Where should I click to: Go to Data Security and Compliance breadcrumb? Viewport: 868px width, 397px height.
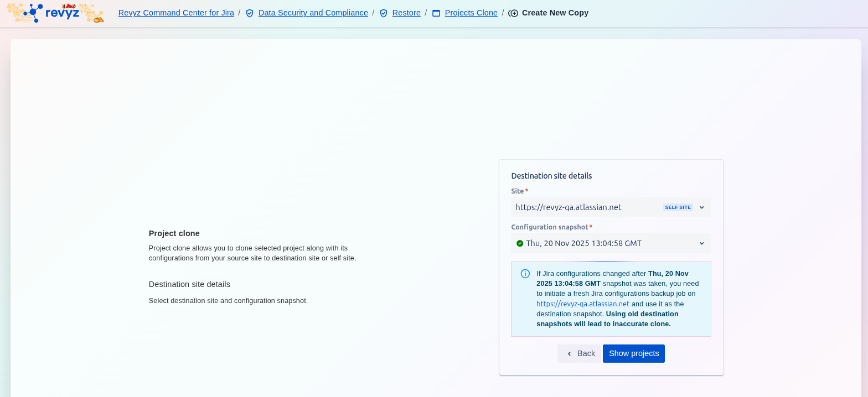tap(313, 13)
